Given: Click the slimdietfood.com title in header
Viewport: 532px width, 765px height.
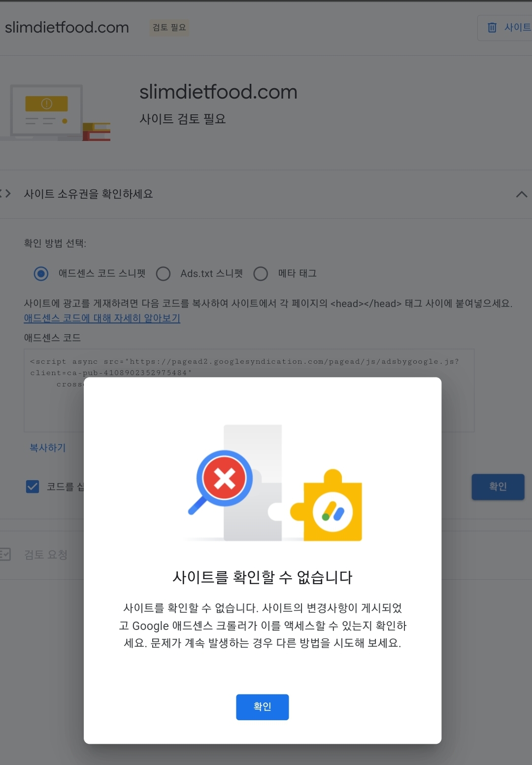Looking at the screenshot, I should click(x=66, y=28).
